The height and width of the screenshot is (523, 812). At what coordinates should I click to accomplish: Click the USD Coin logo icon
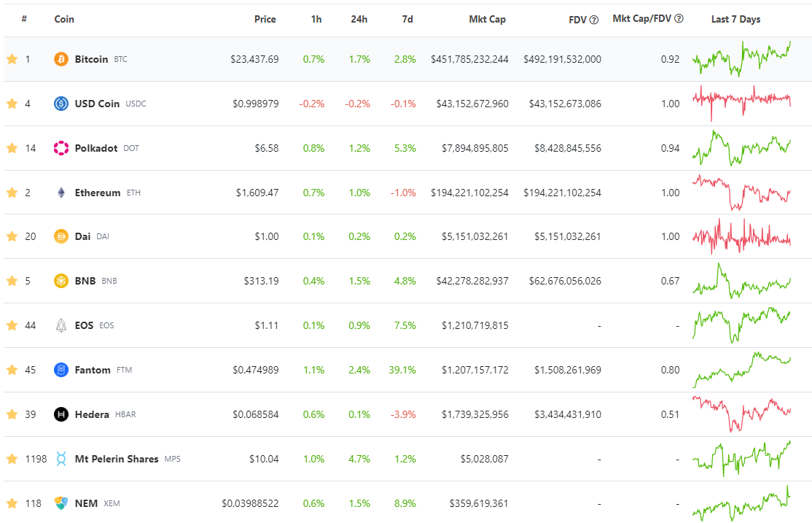pos(61,104)
